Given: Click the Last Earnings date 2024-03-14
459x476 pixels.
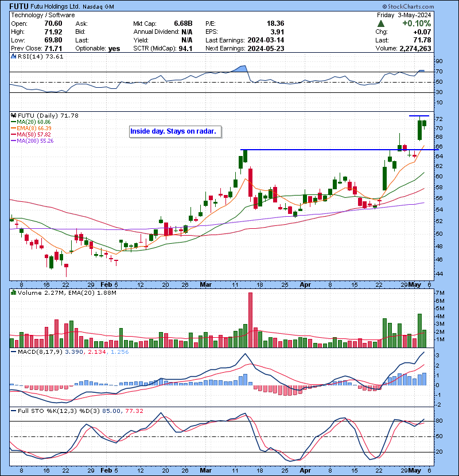Looking at the screenshot, I should 266,40.
